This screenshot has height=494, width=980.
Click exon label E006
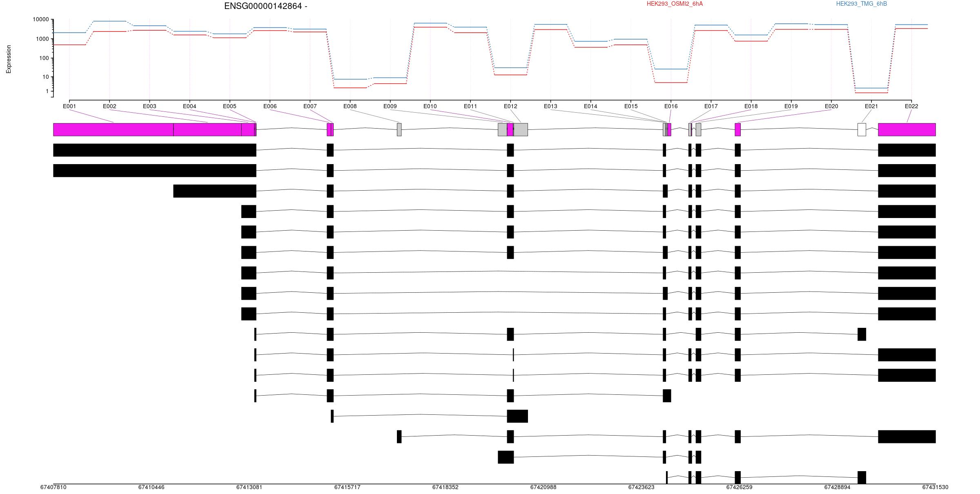(x=270, y=106)
